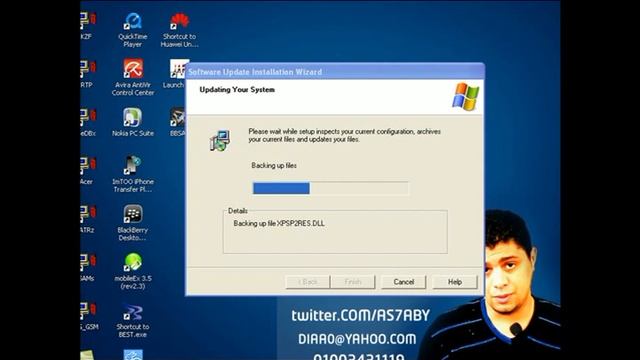Click the 'Backing up file XPSP2RES.DLL' detail text
Image resolution: width=640 pixels, height=360 pixels.
pyautogui.click(x=279, y=224)
